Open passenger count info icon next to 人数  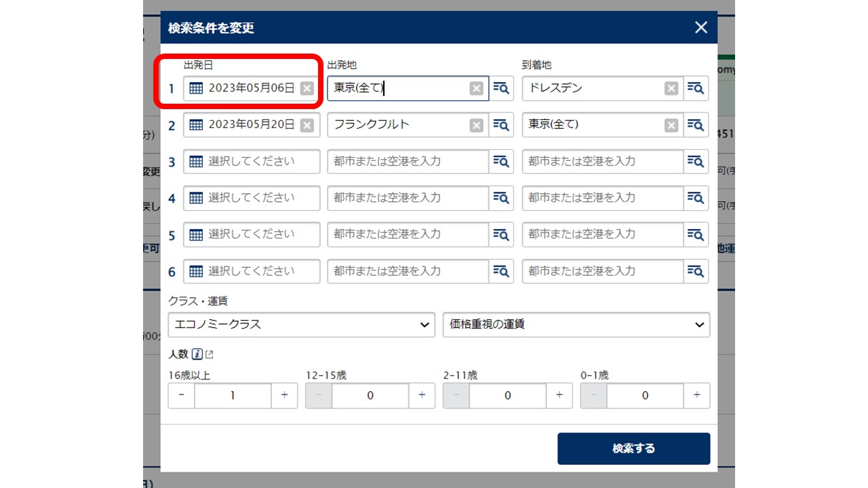pyautogui.click(x=197, y=354)
